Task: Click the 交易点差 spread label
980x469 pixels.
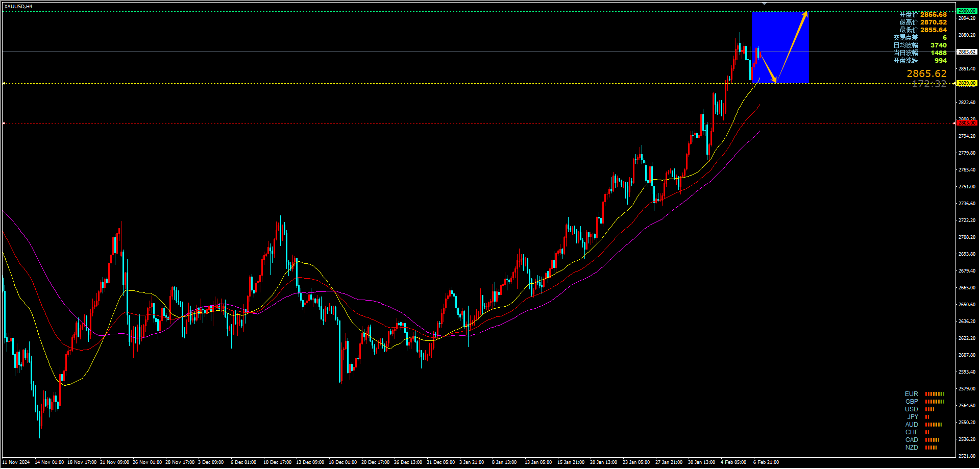Action: (905, 38)
